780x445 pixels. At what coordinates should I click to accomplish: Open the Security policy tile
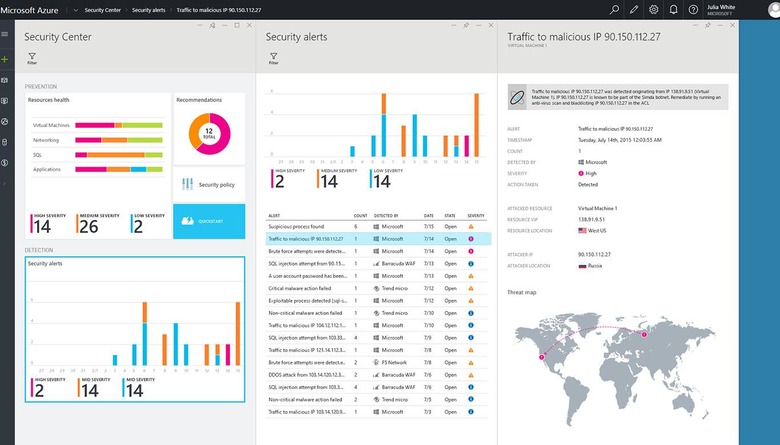(209, 184)
